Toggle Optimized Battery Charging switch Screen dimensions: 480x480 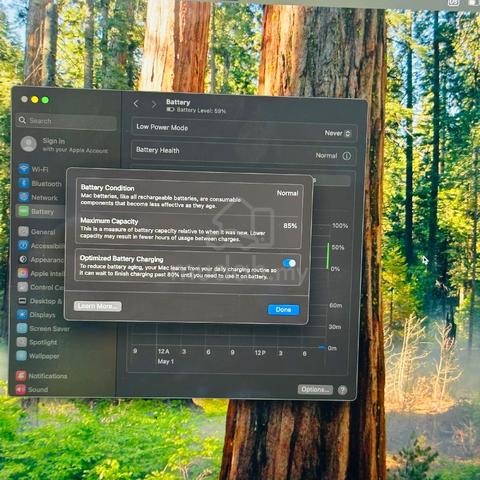pyautogui.click(x=289, y=263)
